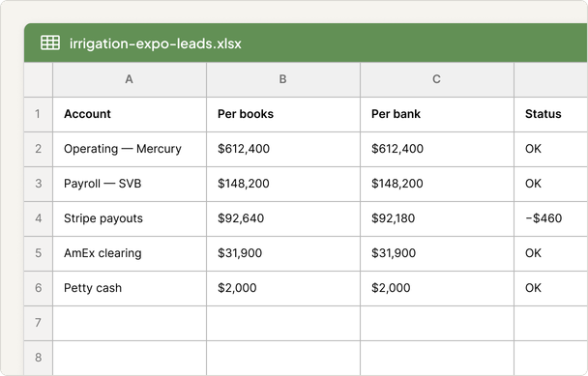
Task: Select the Payroll — SVB cell
Action: (130, 184)
